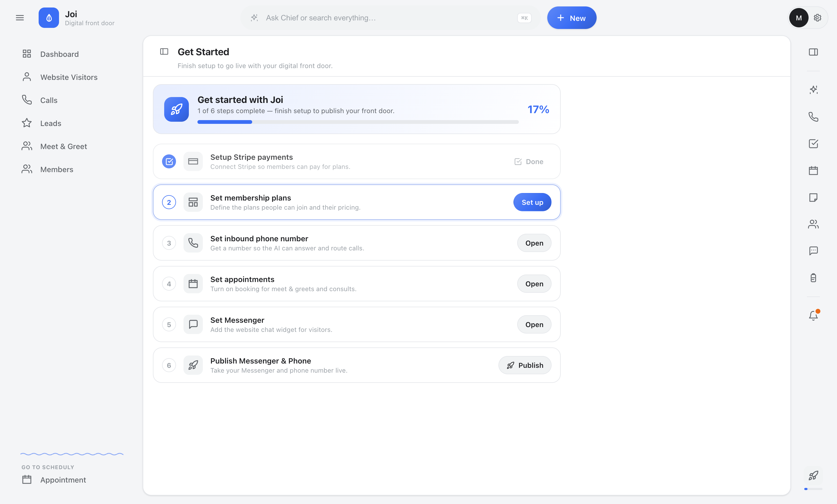This screenshot has height=504, width=837.
Task: Open Members in sidebar
Action: click(71, 169)
